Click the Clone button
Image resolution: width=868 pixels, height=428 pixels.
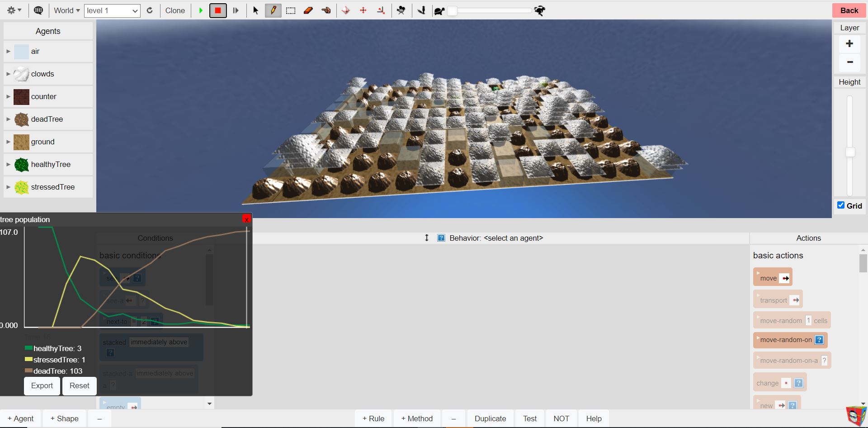[175, 10]
